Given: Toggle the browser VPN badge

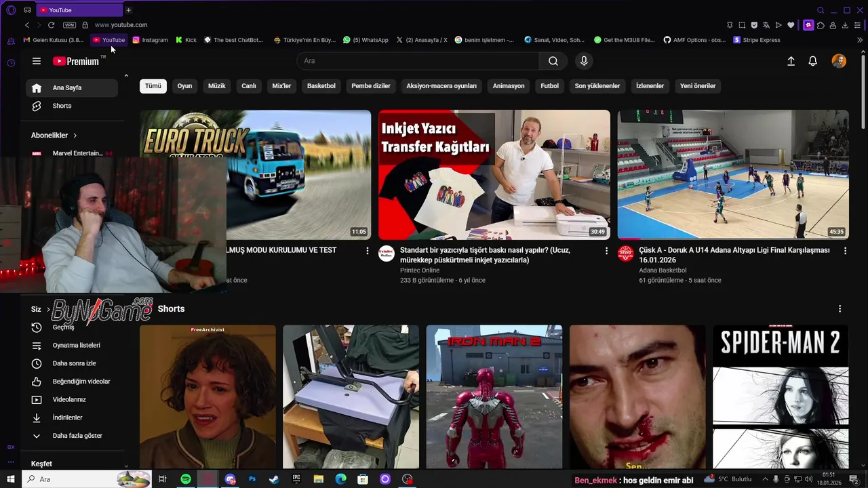Looking at the screenshot, I should click(69, 25).
